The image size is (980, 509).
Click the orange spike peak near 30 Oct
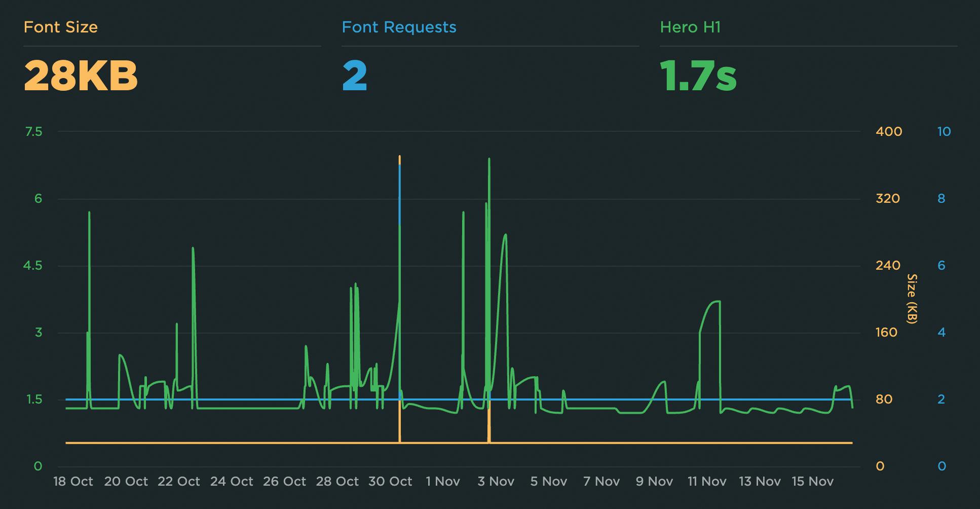(400, 157)
